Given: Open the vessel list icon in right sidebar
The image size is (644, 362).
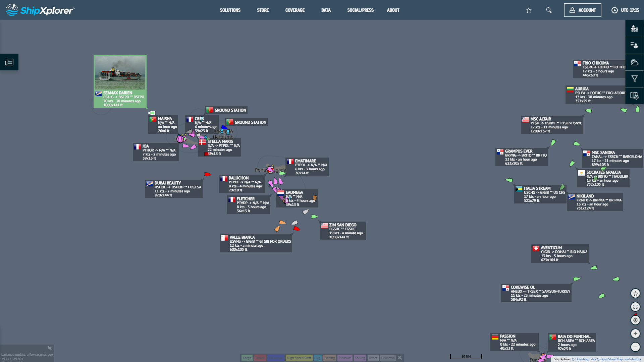Looking at the screenshot, I should pos(634,28).
